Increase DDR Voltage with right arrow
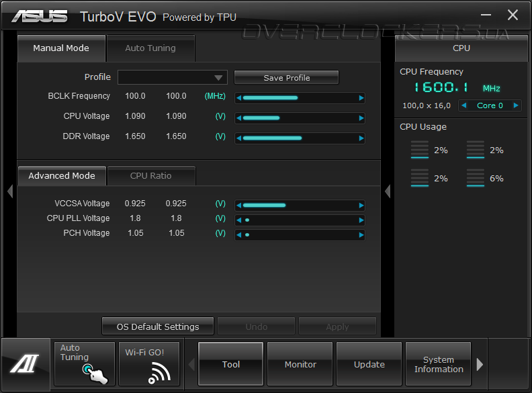532x393 pixels. 361,138
